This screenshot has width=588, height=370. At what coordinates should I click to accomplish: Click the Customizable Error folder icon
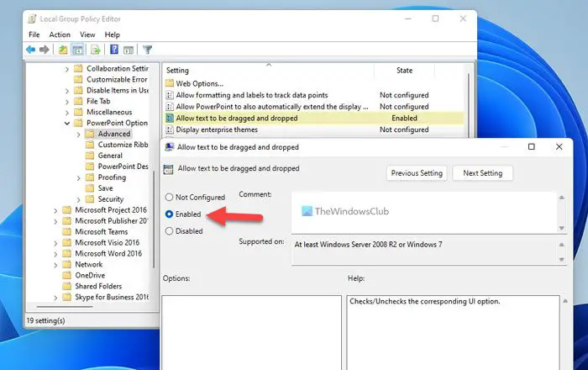tap(78, 79)
